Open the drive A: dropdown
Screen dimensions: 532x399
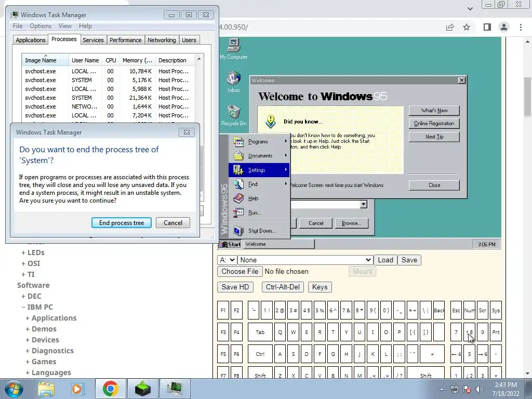[x=227, y=260]
